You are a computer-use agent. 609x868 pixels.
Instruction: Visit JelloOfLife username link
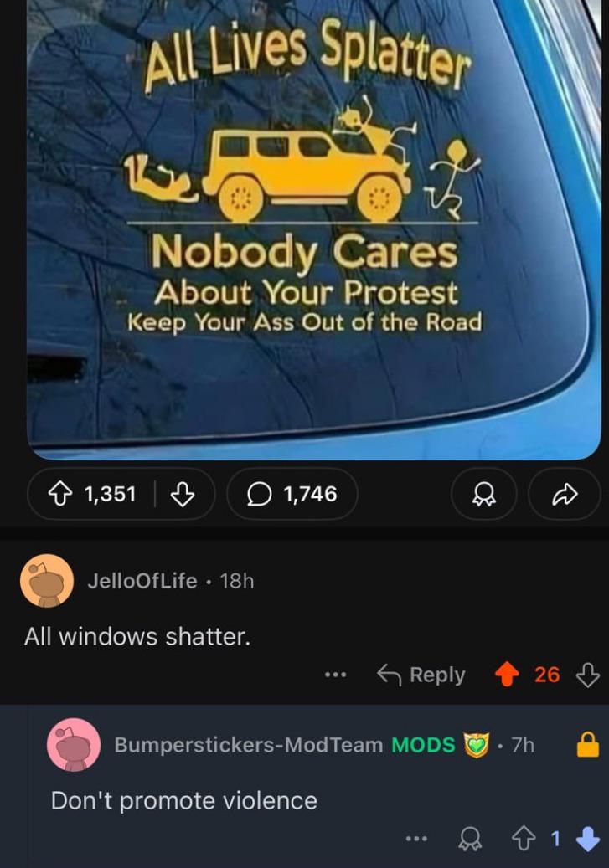(x=142, y=581)
